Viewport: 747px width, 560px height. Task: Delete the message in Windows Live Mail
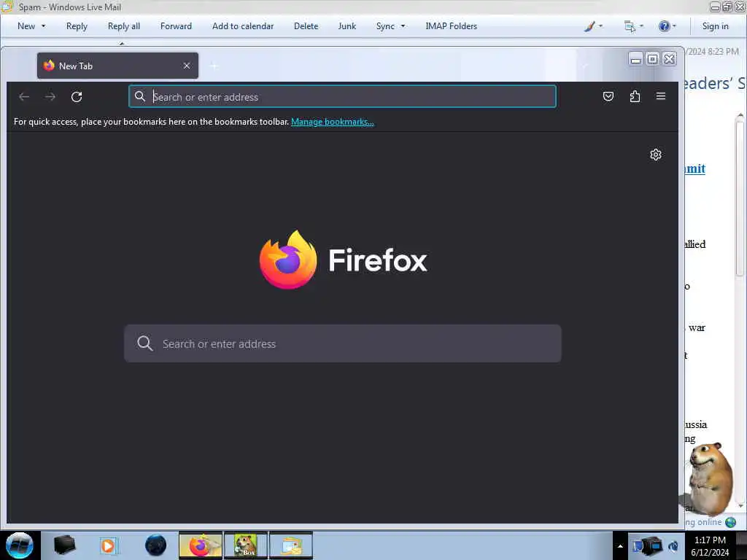(306, 26)
